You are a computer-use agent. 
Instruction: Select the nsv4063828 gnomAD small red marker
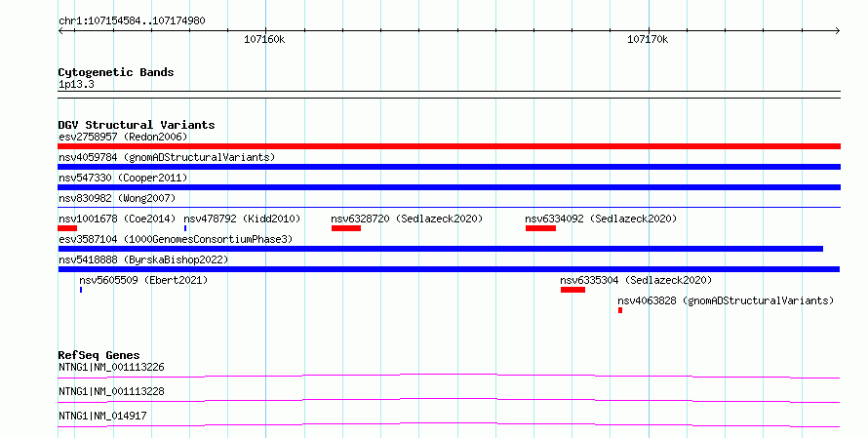(620, 310)
